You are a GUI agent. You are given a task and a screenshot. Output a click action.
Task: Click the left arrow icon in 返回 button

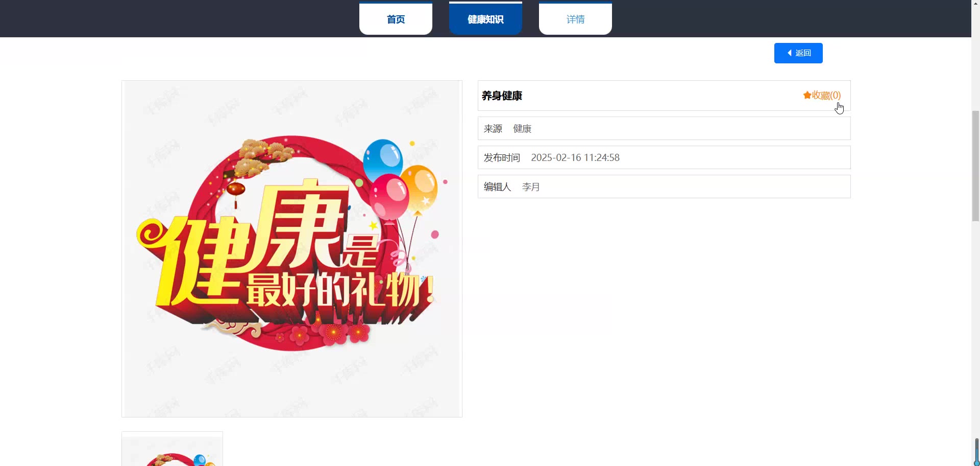click(790, 53)
